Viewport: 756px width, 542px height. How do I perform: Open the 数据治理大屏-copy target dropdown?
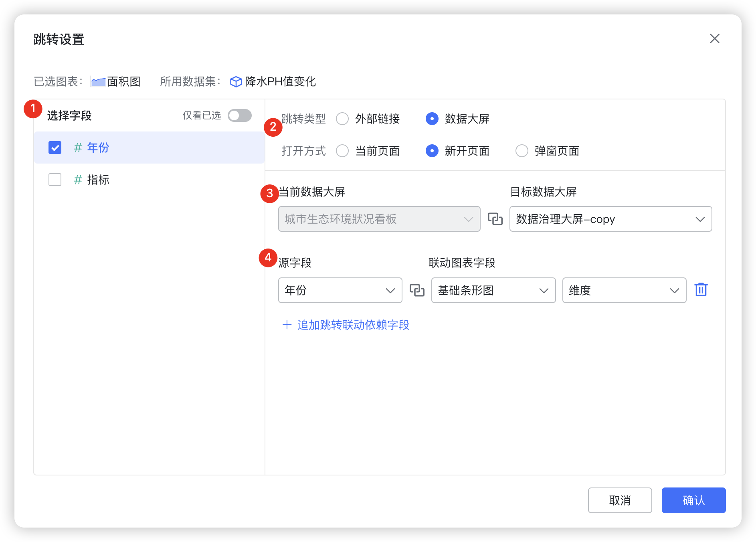pos(610,219)
